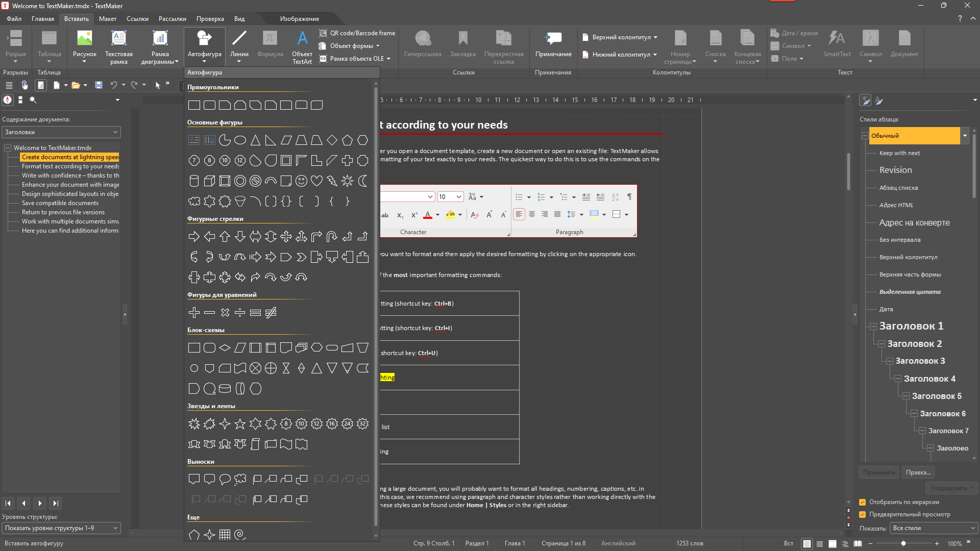Go to next heading with forward arrow

40,503
